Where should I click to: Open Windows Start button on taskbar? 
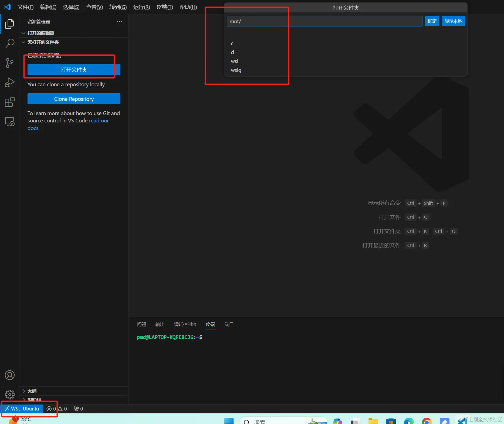pos(229,421)
